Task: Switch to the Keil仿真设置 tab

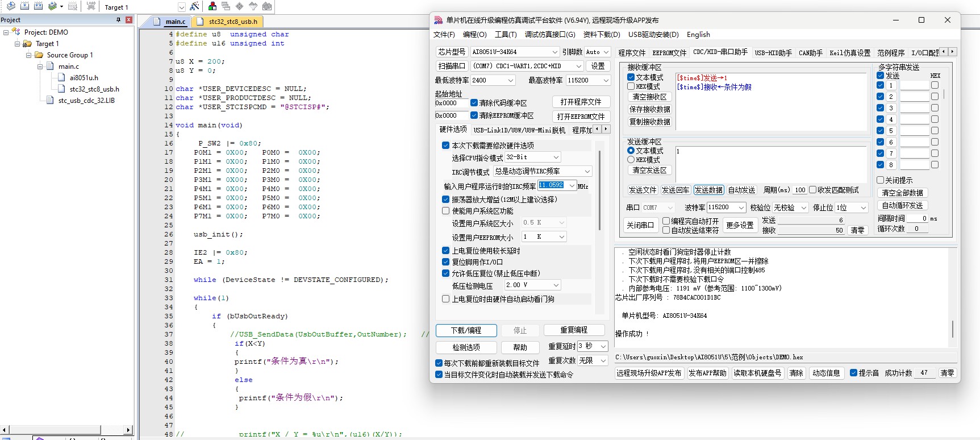Action: pos(850,53)
